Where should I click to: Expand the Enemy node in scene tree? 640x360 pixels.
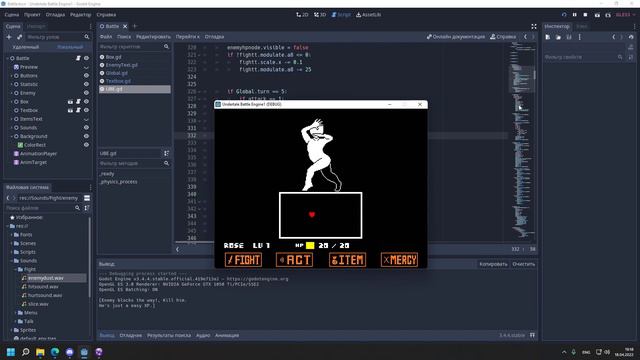coord(11,93)
